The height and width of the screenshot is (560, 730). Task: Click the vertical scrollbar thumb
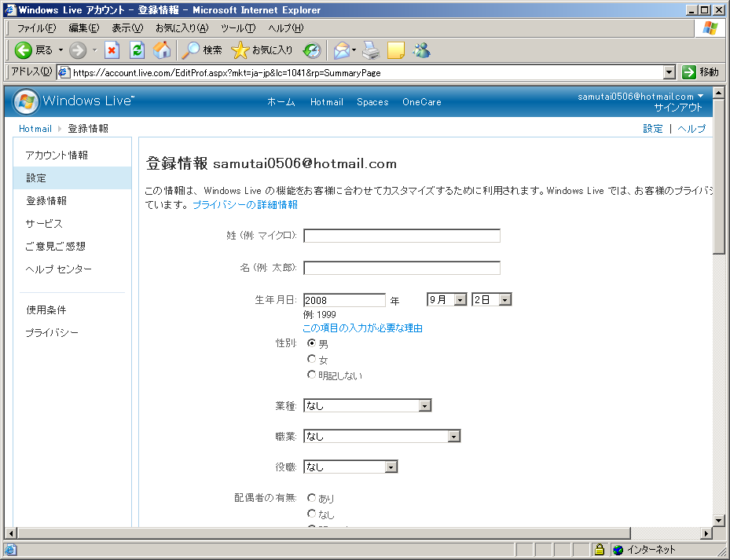click(719, 177)
